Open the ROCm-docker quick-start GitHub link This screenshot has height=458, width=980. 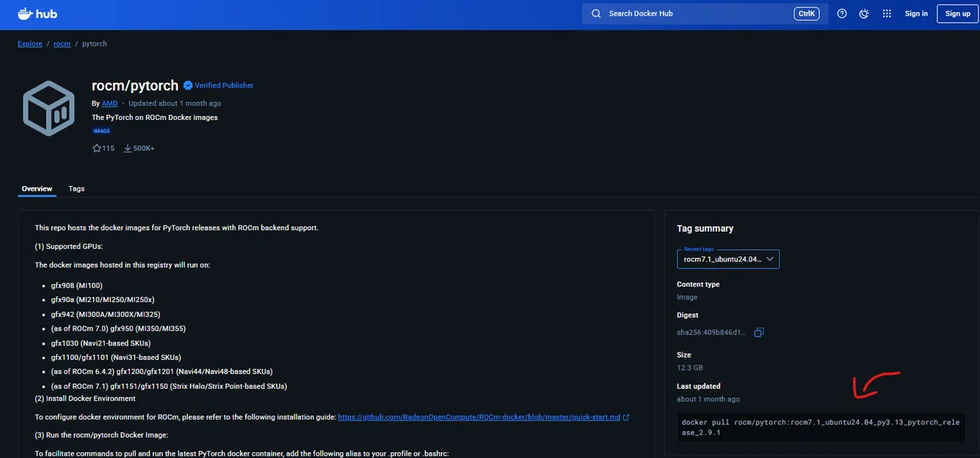479,417
